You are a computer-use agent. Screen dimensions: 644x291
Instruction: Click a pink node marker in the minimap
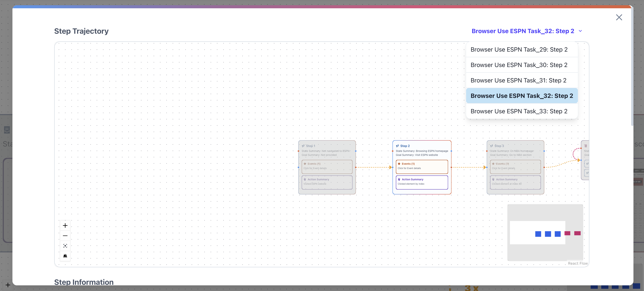568,234
